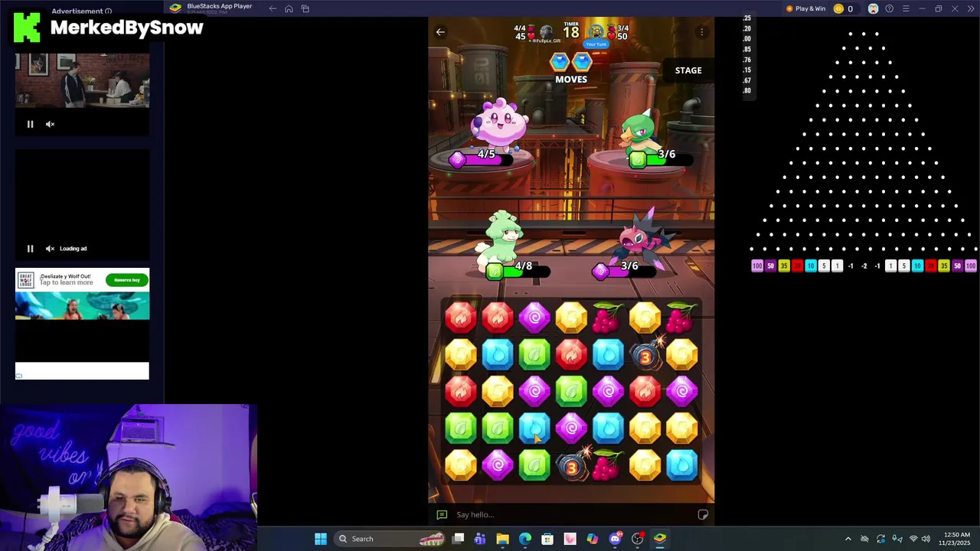Open Play & Win in BlueStacks
The width and height of the screenshot is (980, 551).
click(805, 9)
